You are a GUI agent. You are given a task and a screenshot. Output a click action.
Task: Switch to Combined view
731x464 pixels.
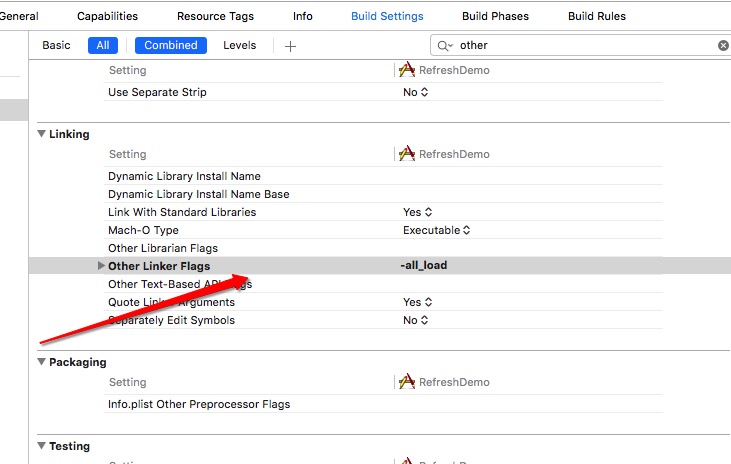click(x=170, y=46)
